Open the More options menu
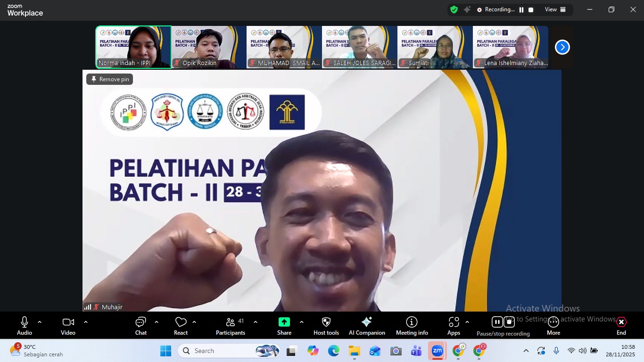The image size is (644, 362). [553, 326]
